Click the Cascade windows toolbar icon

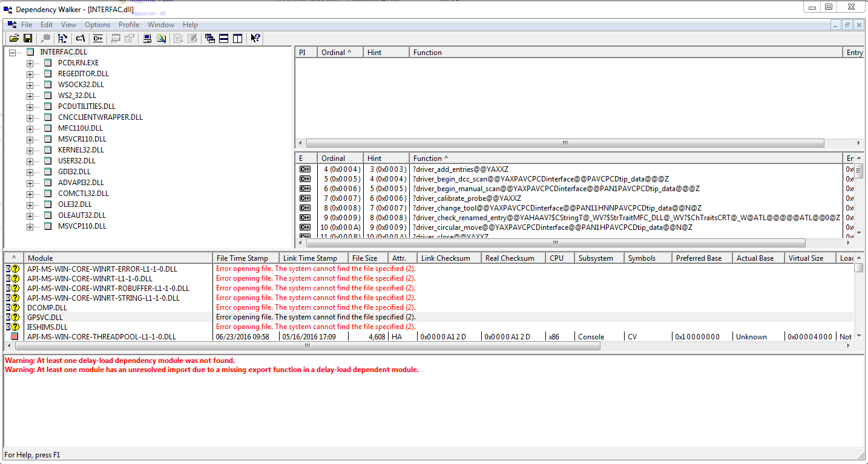tap(210, 38)
